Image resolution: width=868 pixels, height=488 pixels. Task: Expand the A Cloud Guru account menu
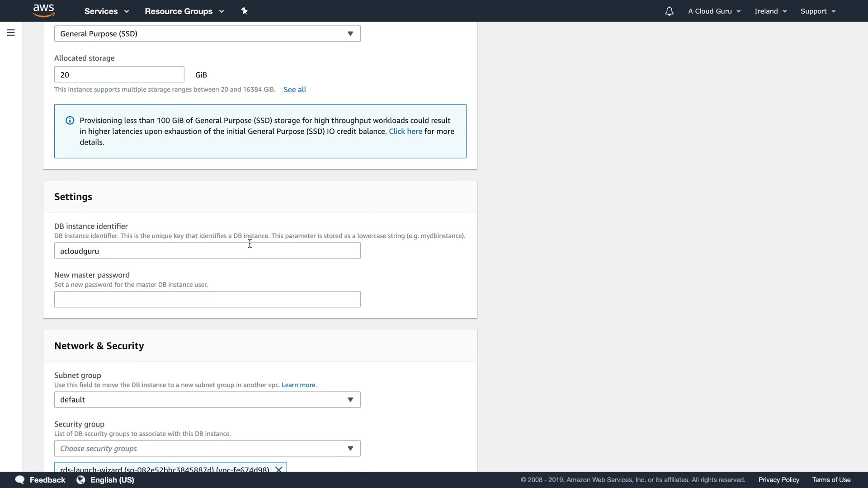714,11
